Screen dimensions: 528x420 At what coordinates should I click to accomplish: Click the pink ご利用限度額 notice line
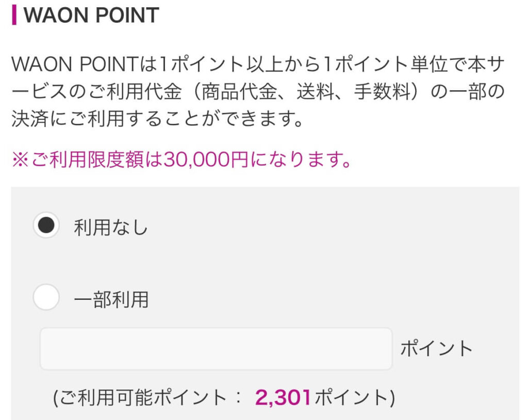[x=181, y=160]
